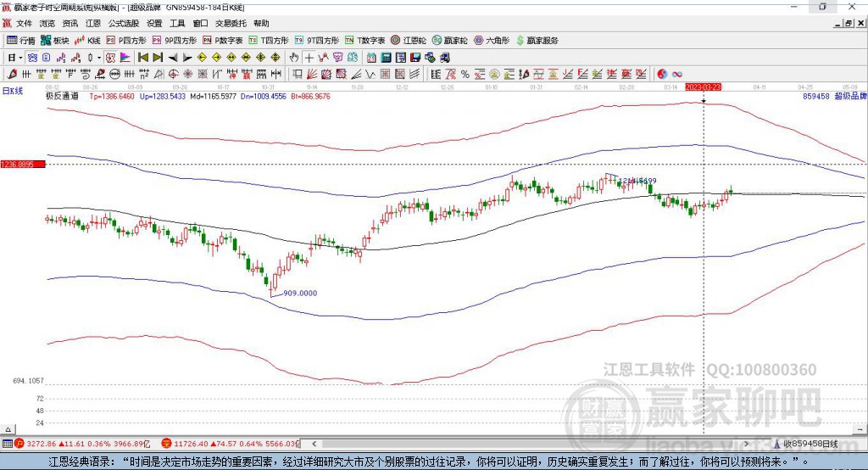The image size is (868, 470).
Task: Open the calculator icon
Action: click(x=387, y=57)
